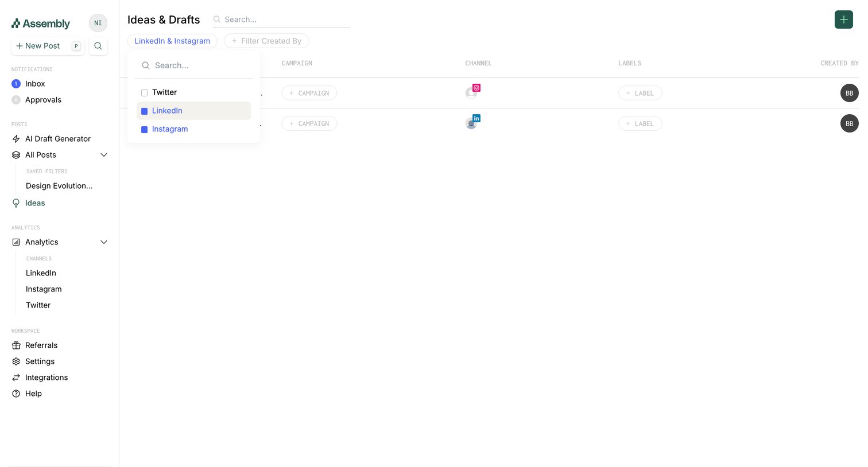Click the CAMPAIGN column header

pos(297,63)
